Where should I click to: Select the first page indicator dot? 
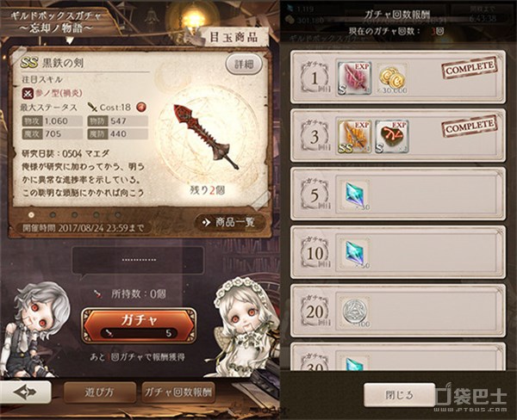(31, 215)
